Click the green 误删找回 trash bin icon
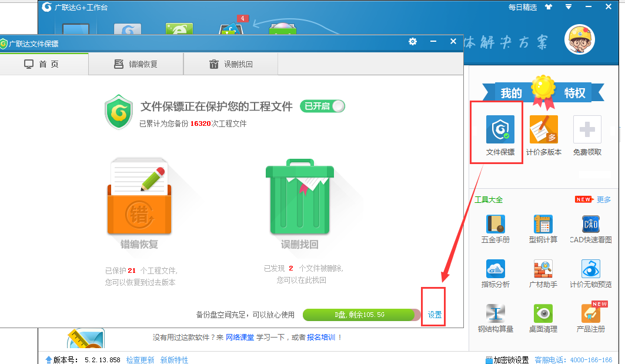 [x=300, y=196]
